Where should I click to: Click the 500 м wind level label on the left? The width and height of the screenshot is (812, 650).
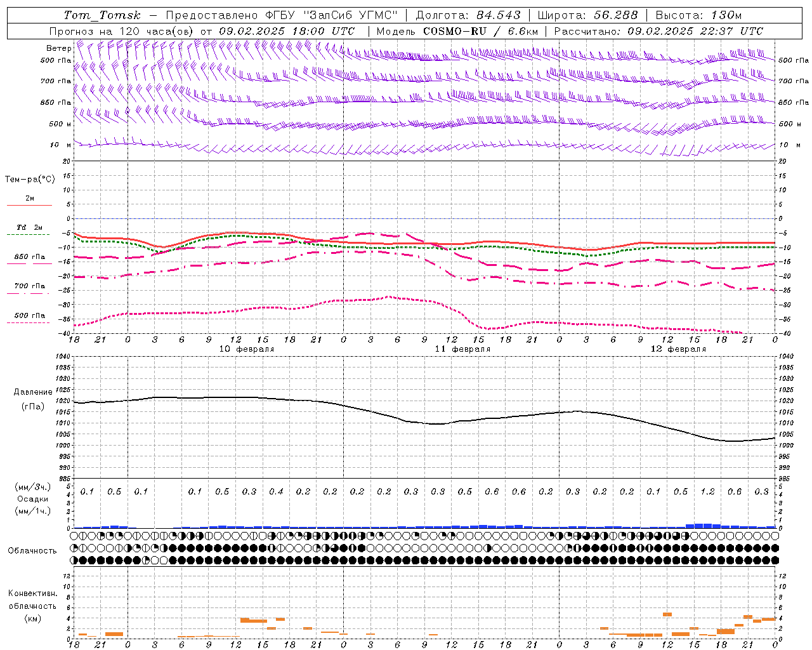pyautogui.click(x=60, y=124)
